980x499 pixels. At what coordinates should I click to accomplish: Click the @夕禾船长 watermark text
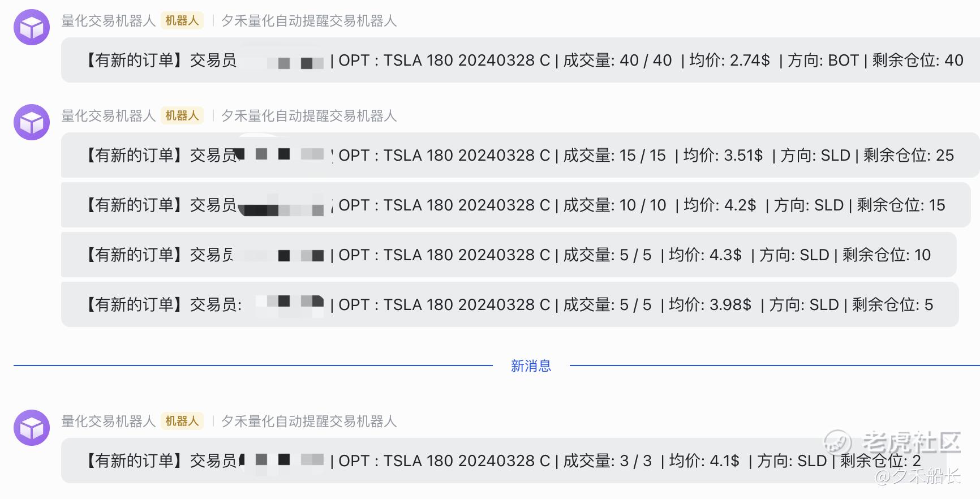tap(918, 477)
